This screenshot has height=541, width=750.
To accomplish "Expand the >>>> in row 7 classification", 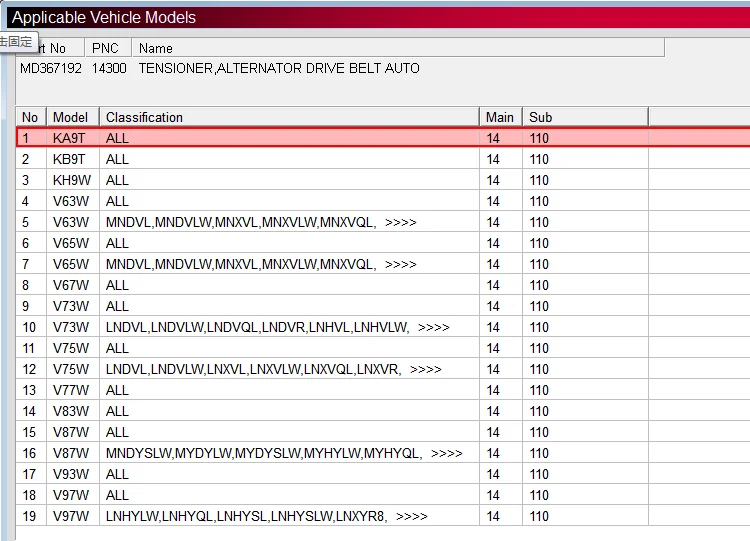I will (400, 264).
